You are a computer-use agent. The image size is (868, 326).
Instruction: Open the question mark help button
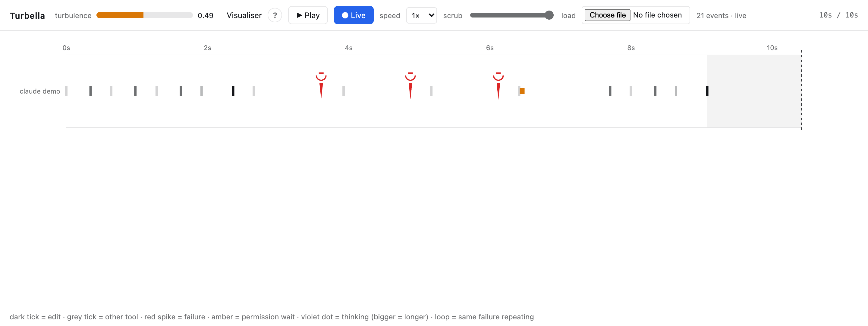(275, 15)
